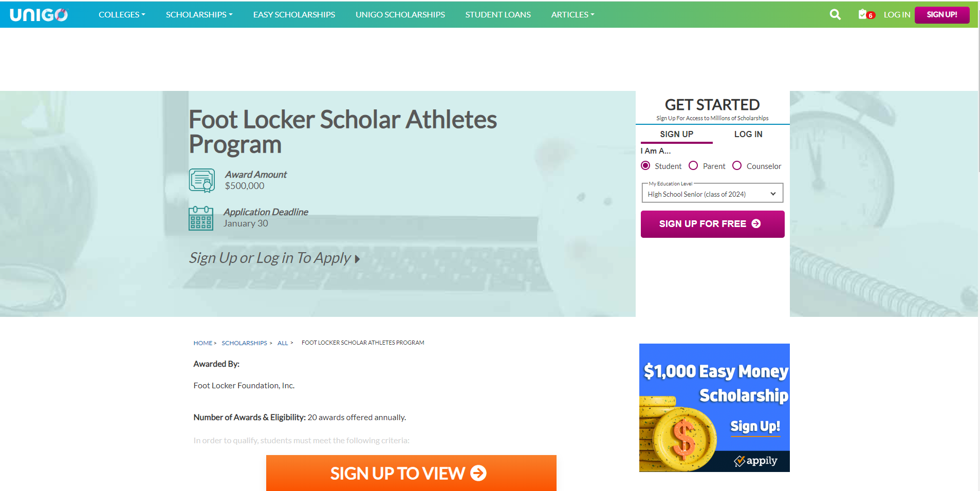The width and height of the screenshot is (980, 491).
Task: Open saved scholarships notification icon
Action: pos(865,14)
